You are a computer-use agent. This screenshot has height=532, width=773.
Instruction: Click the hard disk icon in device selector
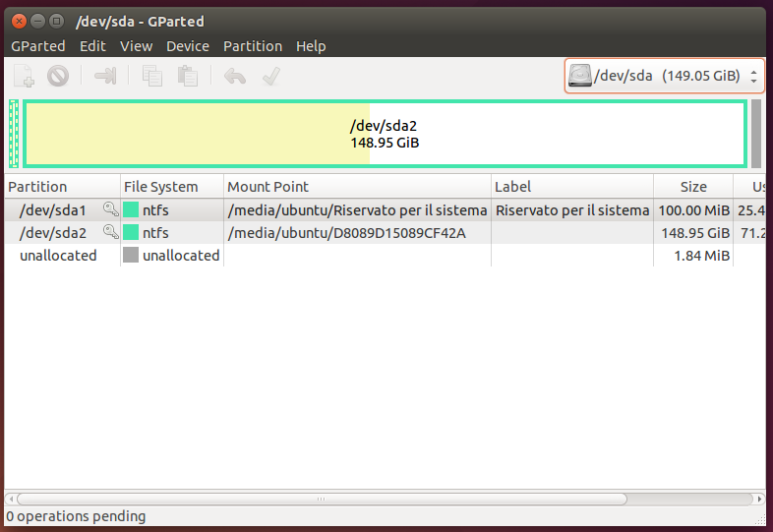pos(580,76)
